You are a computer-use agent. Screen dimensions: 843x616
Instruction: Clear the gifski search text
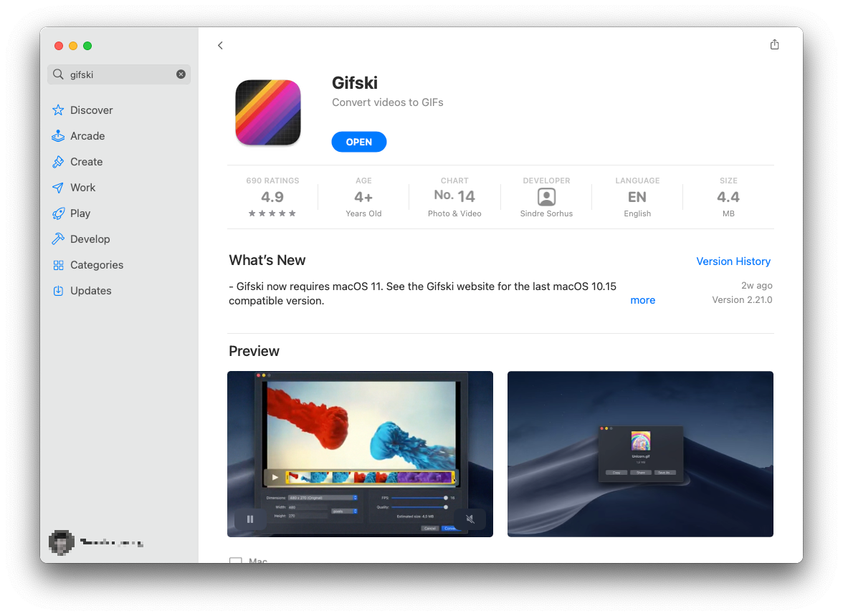tap(181, 74)
